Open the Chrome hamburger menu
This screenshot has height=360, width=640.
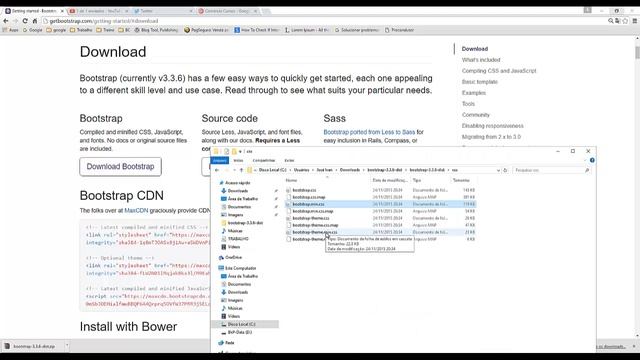click(x=635, y=21)
